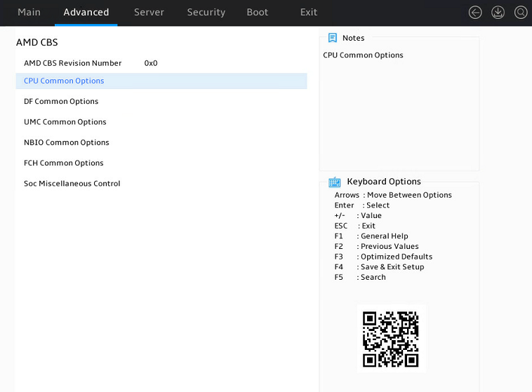Image resolution: width=532 pixels, height=392 pixels.
Task: Click CPU Common Options note text
Action: (363, 55)
